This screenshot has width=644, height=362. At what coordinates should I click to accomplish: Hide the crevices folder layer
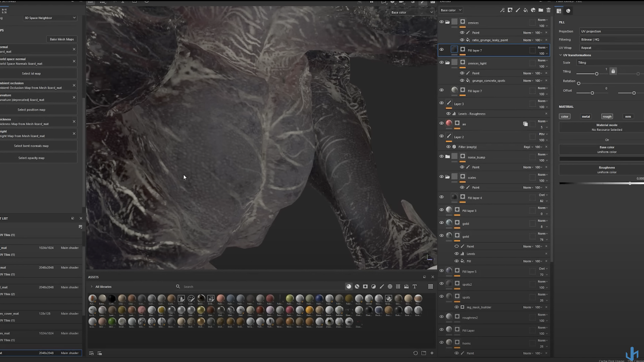441,22
